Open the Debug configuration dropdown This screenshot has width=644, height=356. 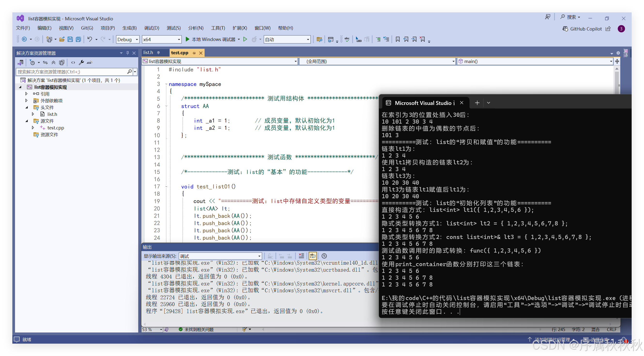point(128,40)
